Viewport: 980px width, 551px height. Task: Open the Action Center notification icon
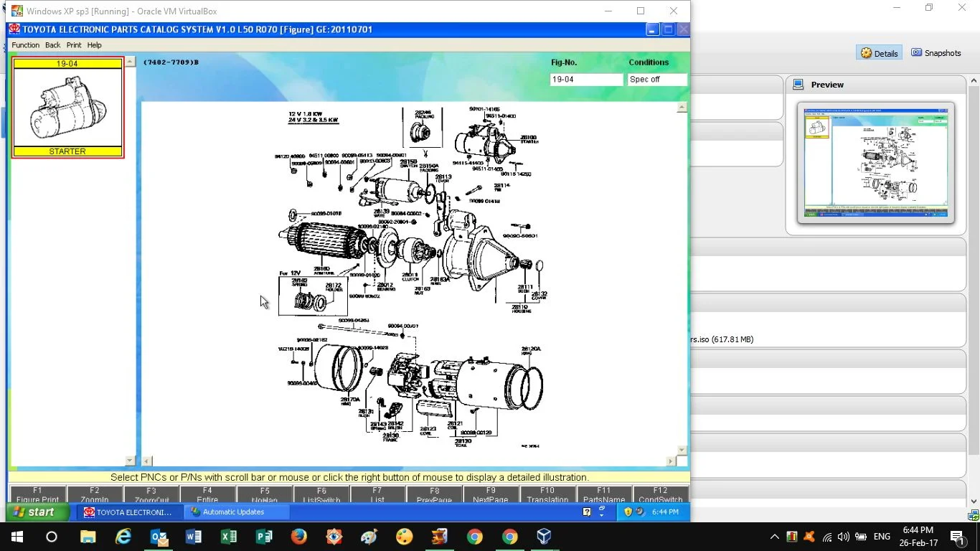(957, 537)
